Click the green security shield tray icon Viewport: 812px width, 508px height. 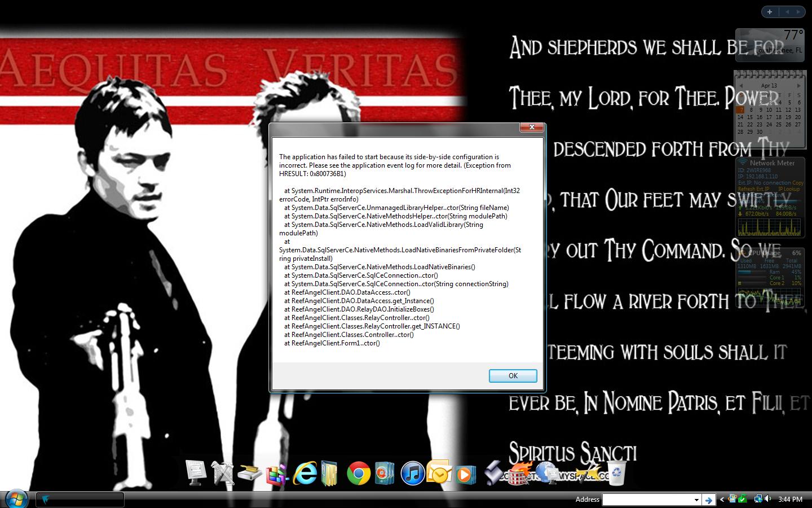[742, 499]
